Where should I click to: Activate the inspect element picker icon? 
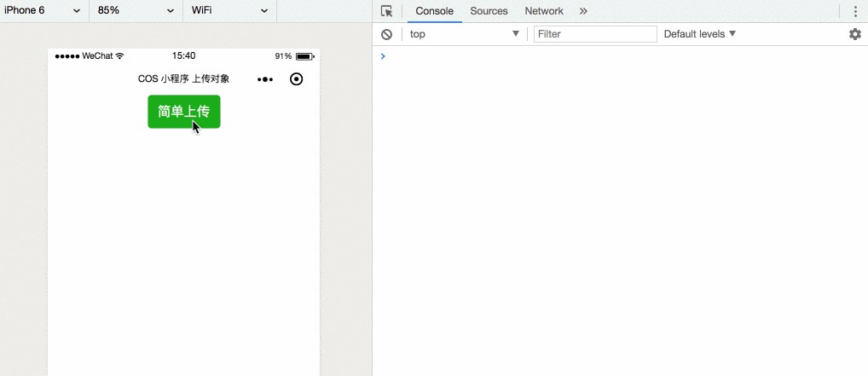[387, 11]
